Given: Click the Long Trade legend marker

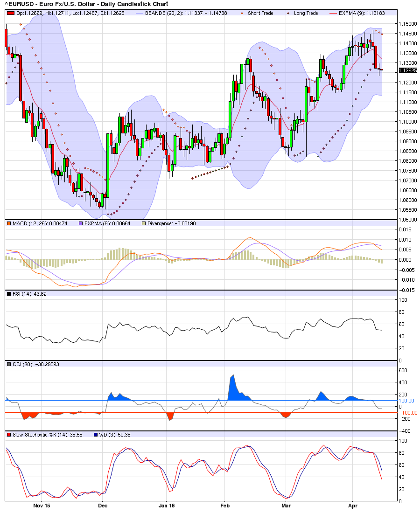Looking at the screenshot, I should click(288, 13).
